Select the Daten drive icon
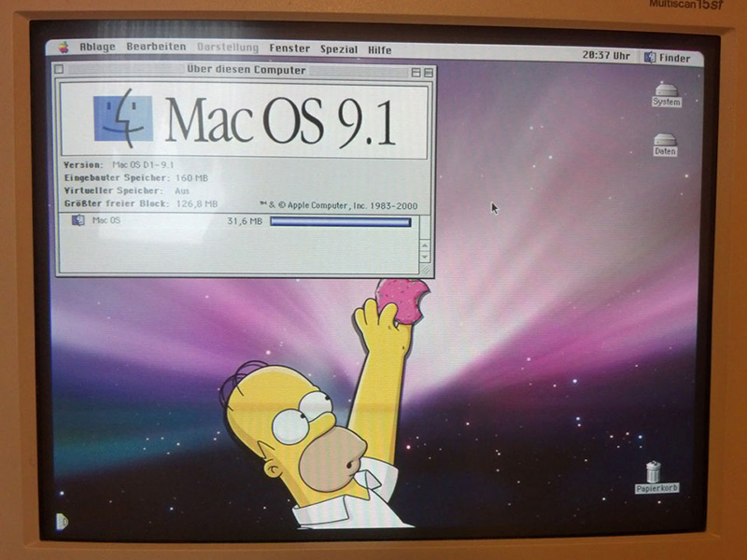 click(665, 142)
